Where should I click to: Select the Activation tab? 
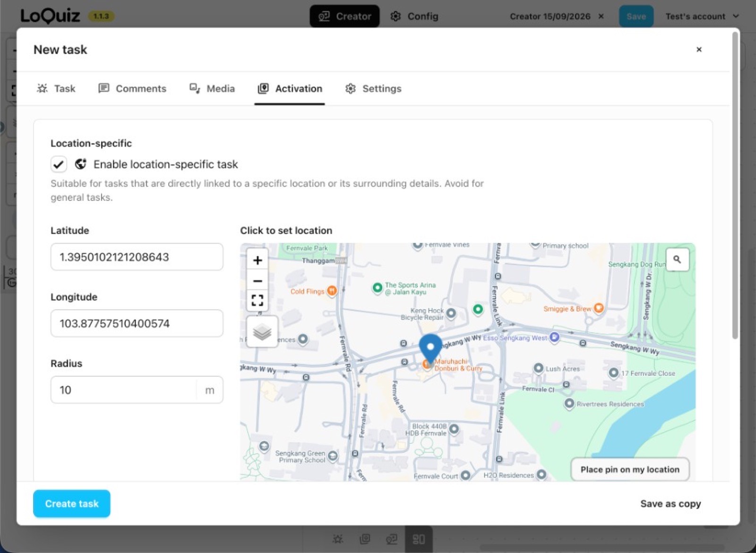click(x=290, y=89)
